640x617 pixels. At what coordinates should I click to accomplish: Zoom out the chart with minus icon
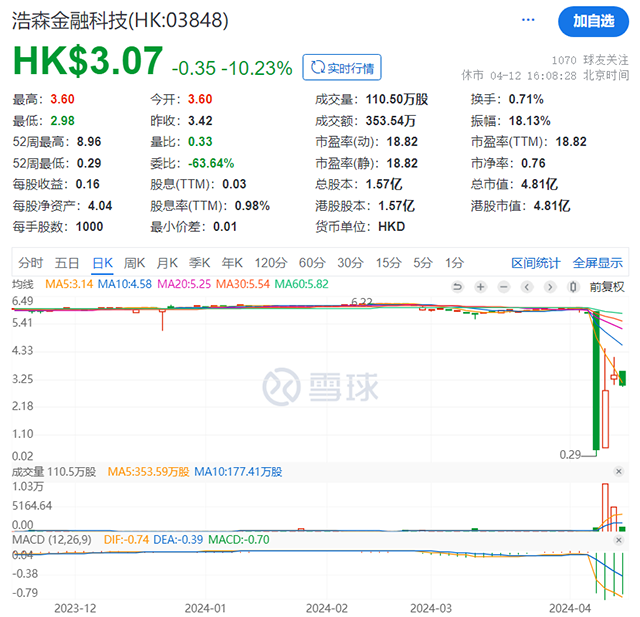click(504, 287)
